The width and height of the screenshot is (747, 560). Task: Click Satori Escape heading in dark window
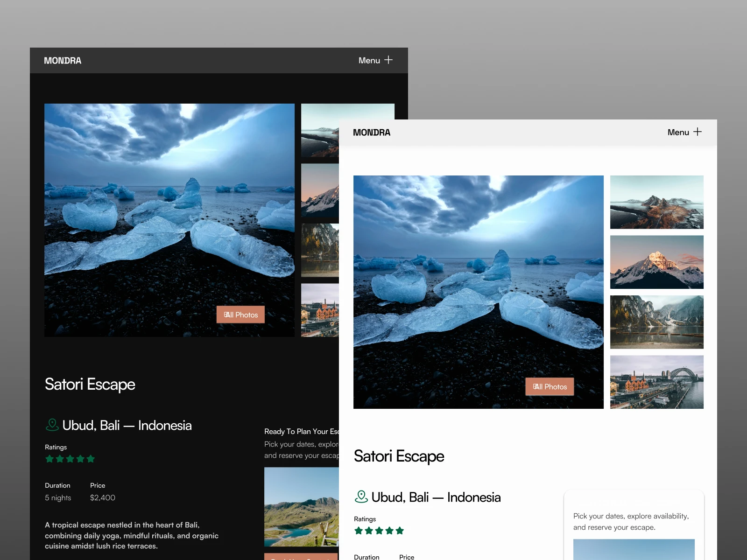[90, 385]
